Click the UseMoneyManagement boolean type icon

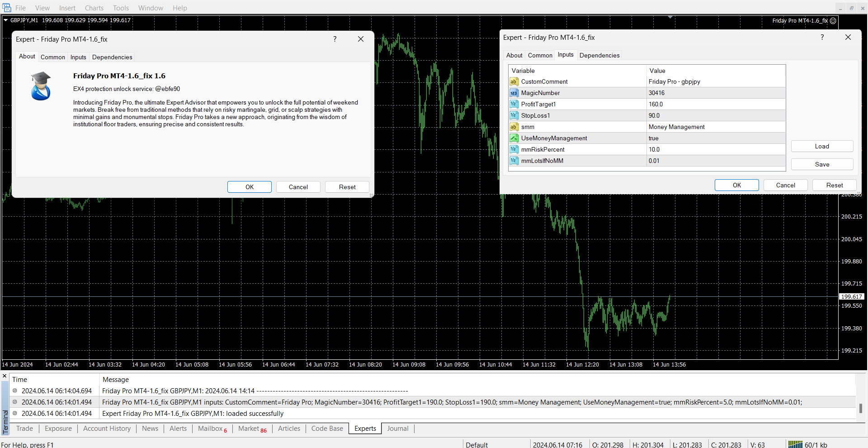pyautogui.click(x=514, y=138)
